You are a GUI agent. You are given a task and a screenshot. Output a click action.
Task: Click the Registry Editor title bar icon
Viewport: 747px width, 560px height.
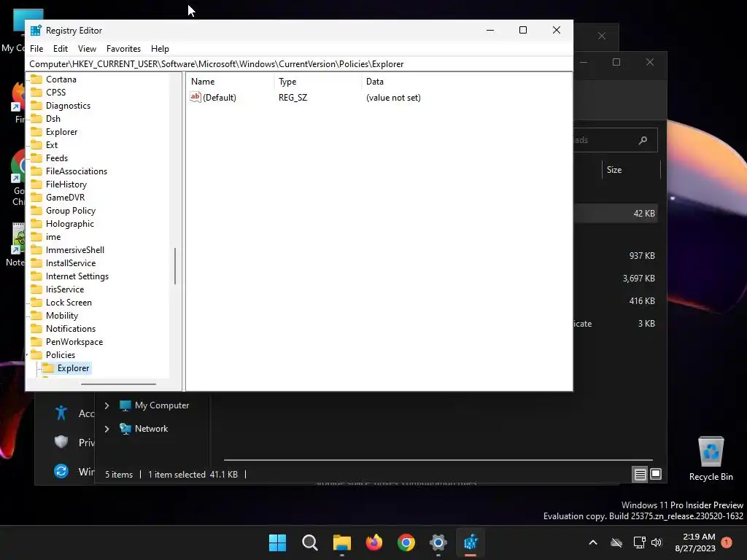pyautogui.click(x=36, y=31)
